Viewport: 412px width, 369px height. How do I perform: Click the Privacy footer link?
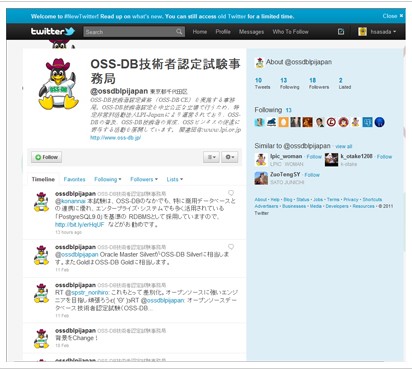[x=351, y=199]
